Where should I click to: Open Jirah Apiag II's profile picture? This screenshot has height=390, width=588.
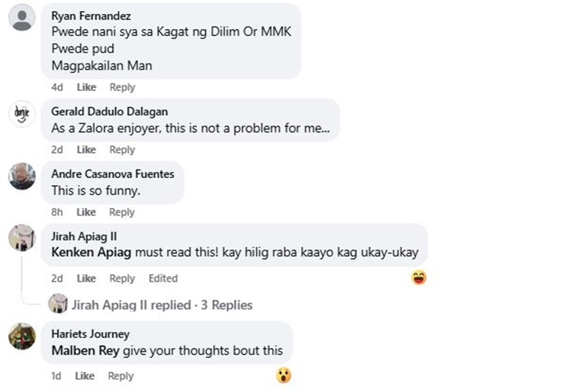22,238
